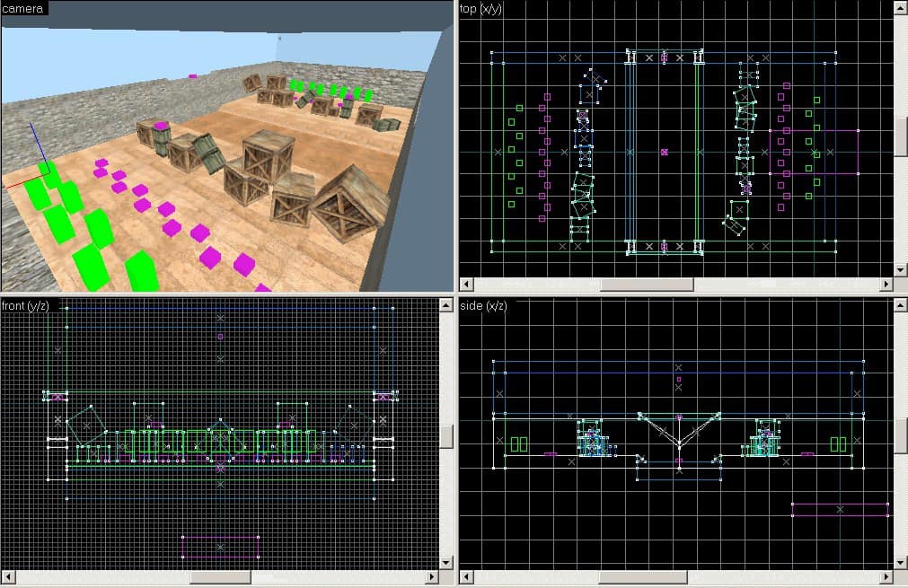This screenshot has height=588, width=908.
Task: Click the side (x/z) viewport label
Action: tap(483, 305)
